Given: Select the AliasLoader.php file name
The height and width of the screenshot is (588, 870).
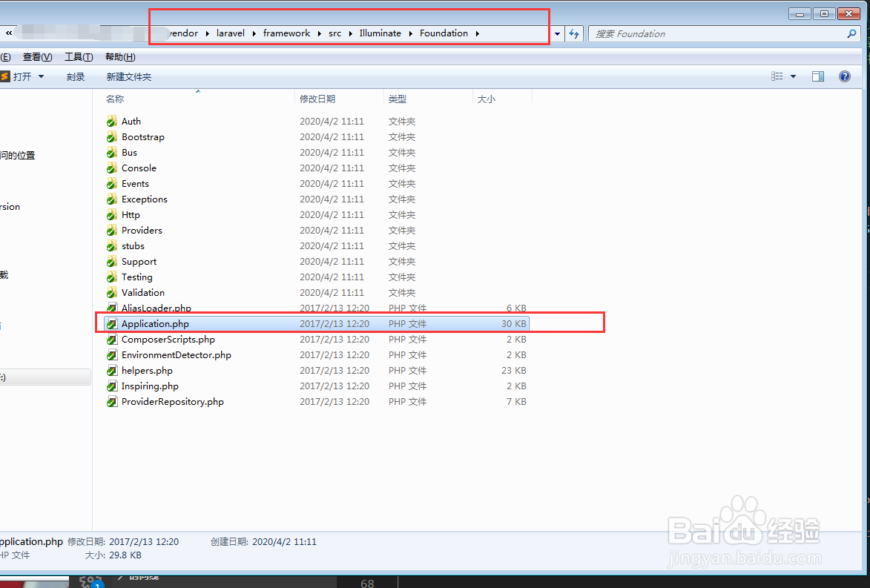Looking at the screenshot, I should (x=156, y=308).
